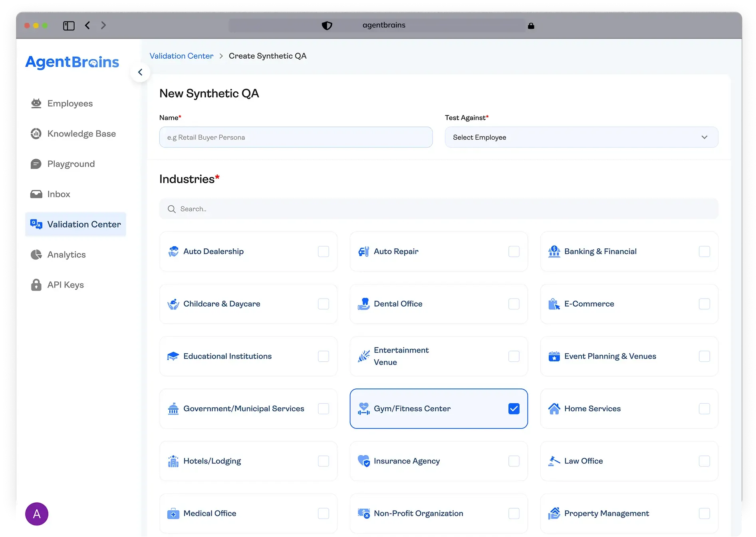Check the Auto Dealership checkbox
Image resolution: width=756 pixels, height=537 pixels.
point(323,252)
